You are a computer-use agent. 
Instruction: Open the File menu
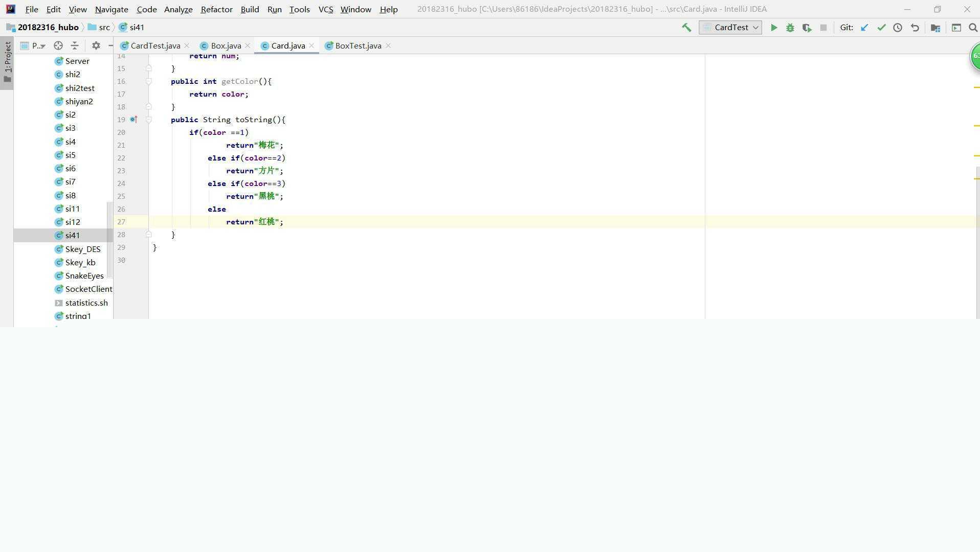tap(32, 9)
